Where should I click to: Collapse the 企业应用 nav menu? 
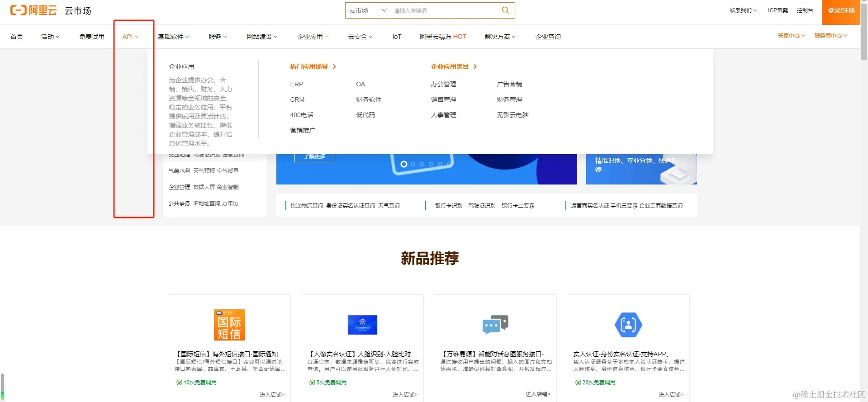click(x=313, y=37)
